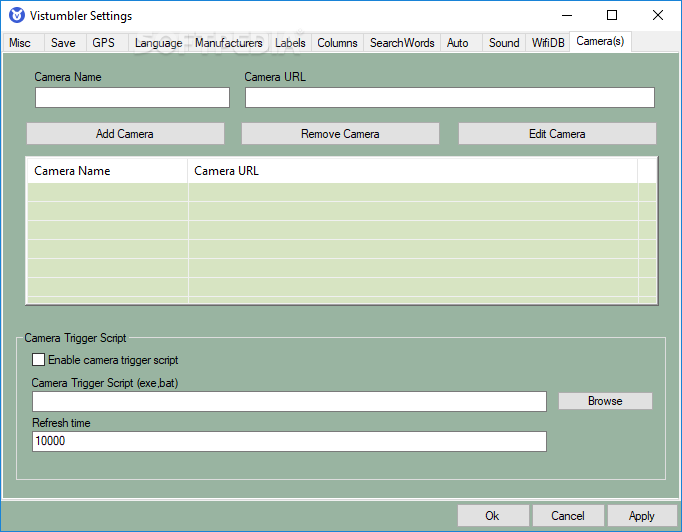
Task: Click the Edit Camera button
Action: pyautogui.click(x=557, y=134)
